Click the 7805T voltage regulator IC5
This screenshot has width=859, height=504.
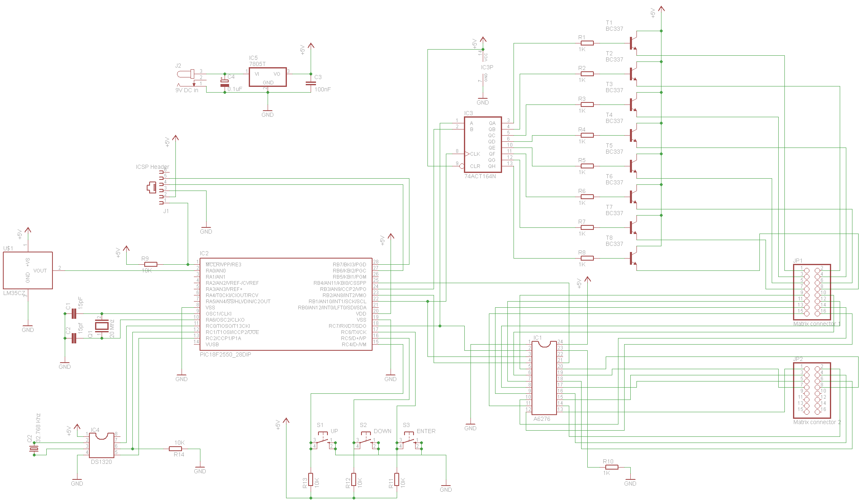[x=268, y=77]
